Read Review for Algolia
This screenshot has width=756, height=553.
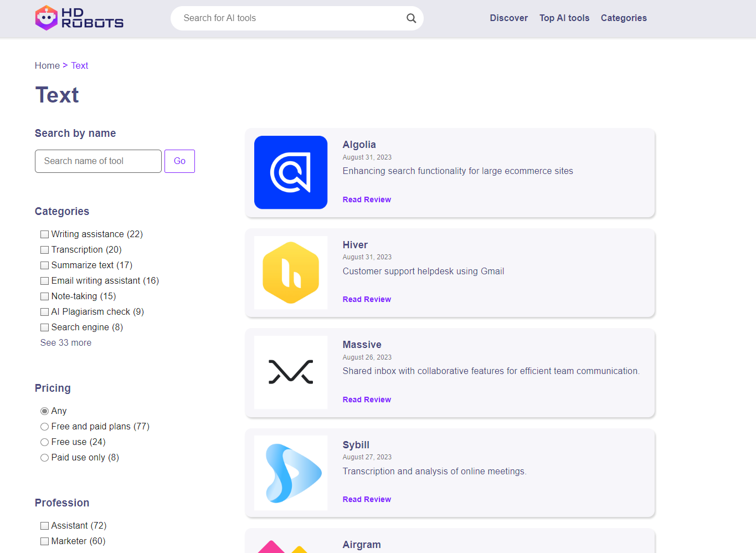[367, 199]
